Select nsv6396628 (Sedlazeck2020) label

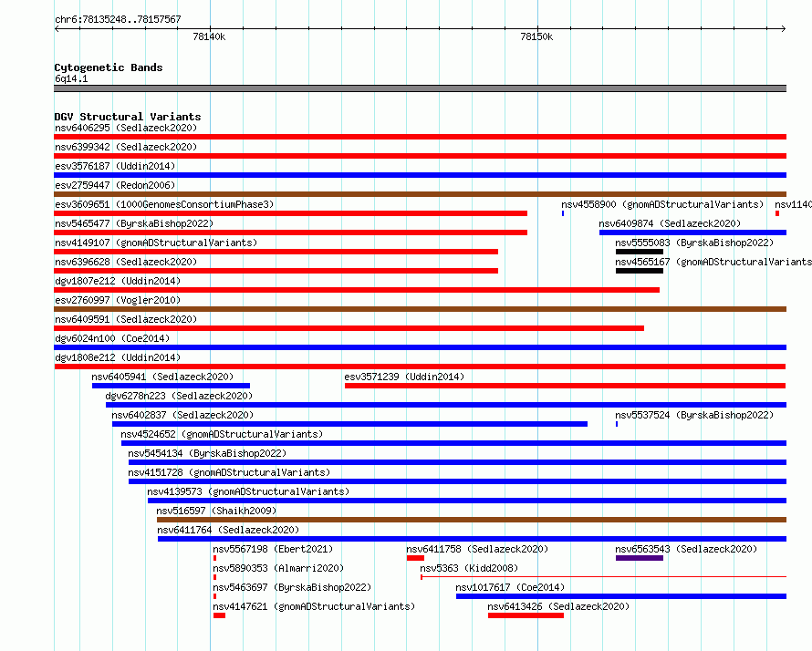[126, 262]
